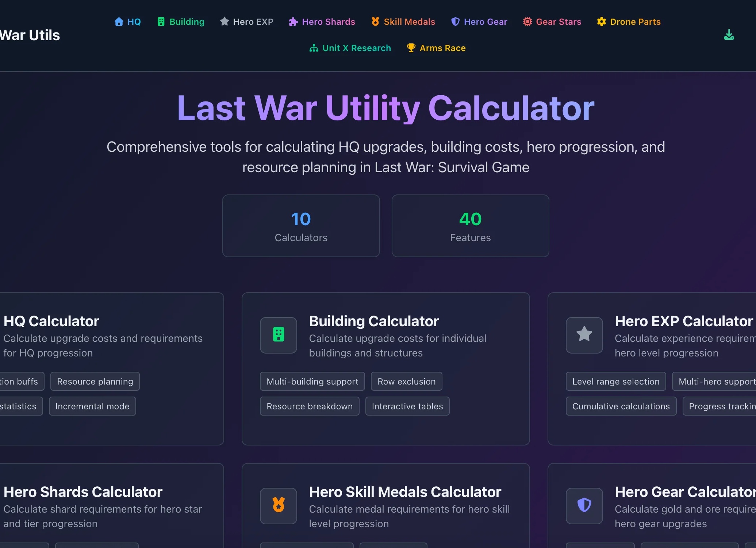Click the Incremental mode tag
Screen dimensions: 756x548
point(92,406)
